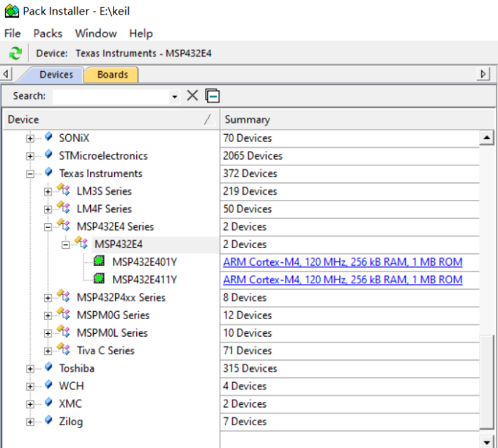Open the Packs menu
498x448 pixels.
pyautogui.click(x=48, y=33)
